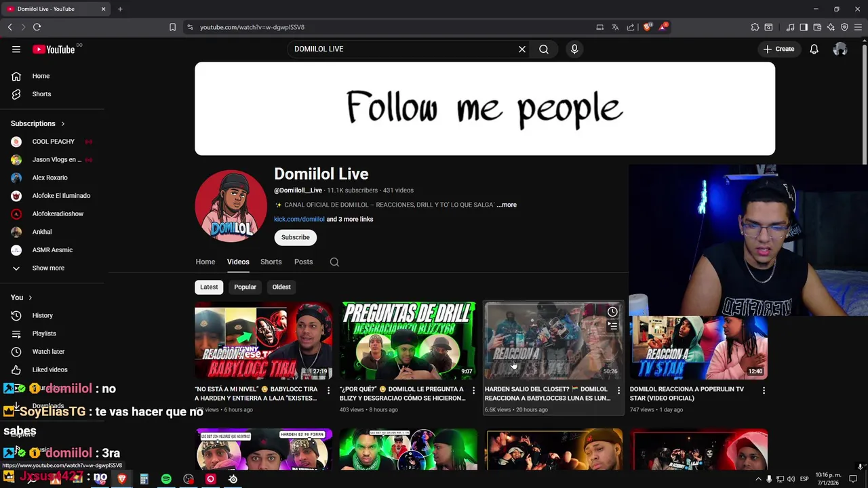Show hidden system tray icons
This screenshot has width=868, height=488.
(x=758, y=479)
